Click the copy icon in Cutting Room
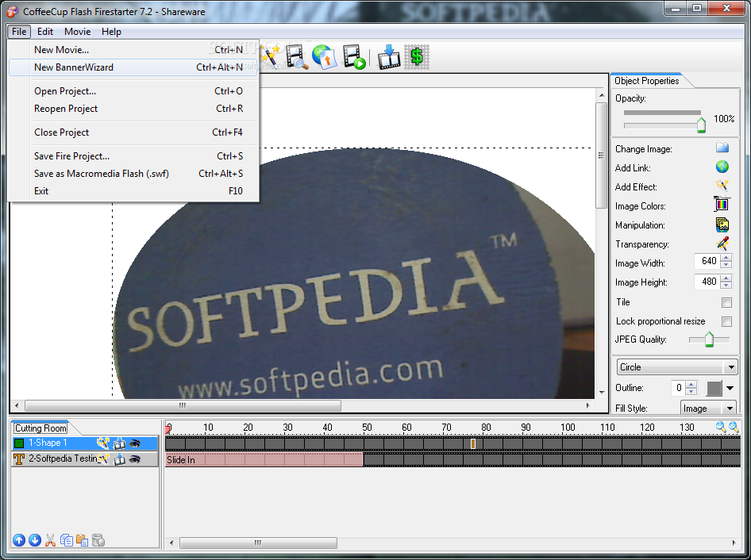 [67, 540]
